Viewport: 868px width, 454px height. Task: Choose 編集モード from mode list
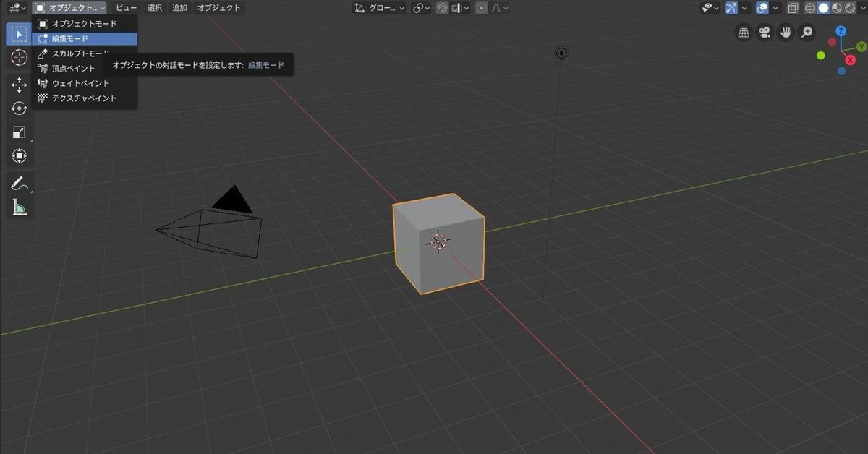pos(84,38)
